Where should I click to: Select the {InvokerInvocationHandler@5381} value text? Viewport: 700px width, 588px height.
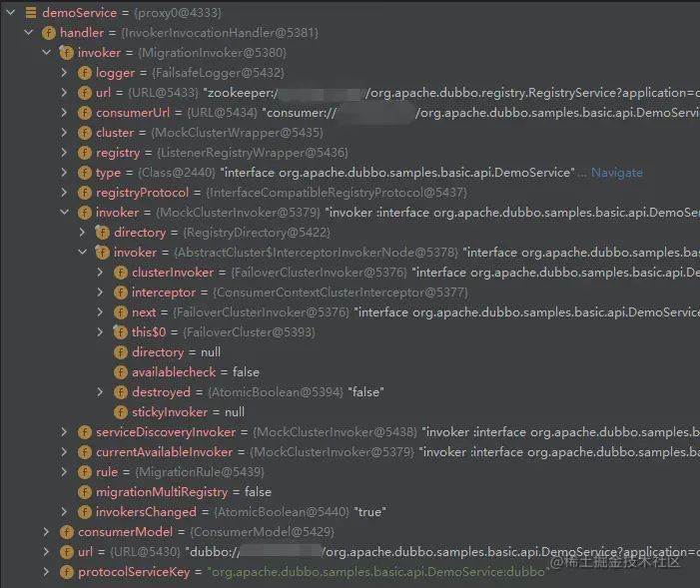point(220,33)
